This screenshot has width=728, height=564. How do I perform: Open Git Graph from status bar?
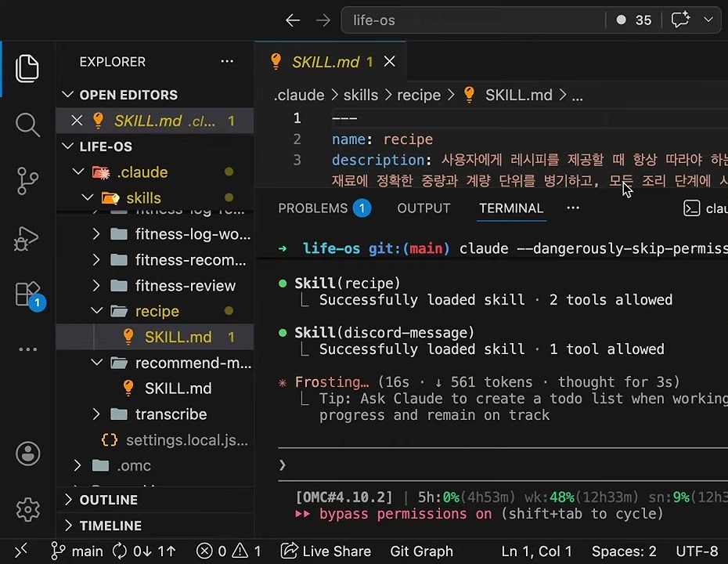click(x=422, y=551)
